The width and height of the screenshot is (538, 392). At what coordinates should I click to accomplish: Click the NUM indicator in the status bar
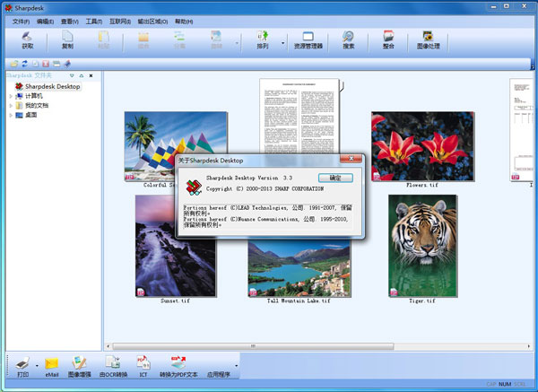tap(505, 384)
